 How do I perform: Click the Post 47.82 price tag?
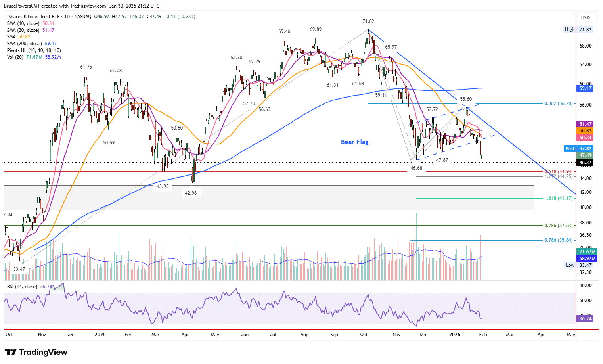[579, 149]
